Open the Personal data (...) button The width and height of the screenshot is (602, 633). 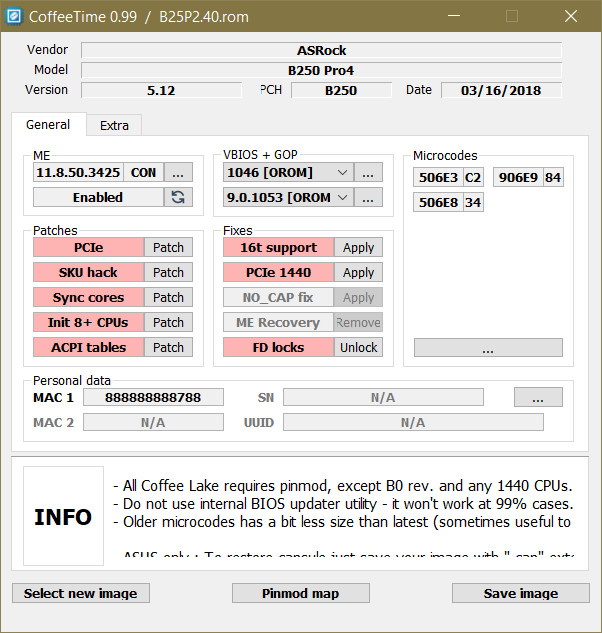coord(538,397)
